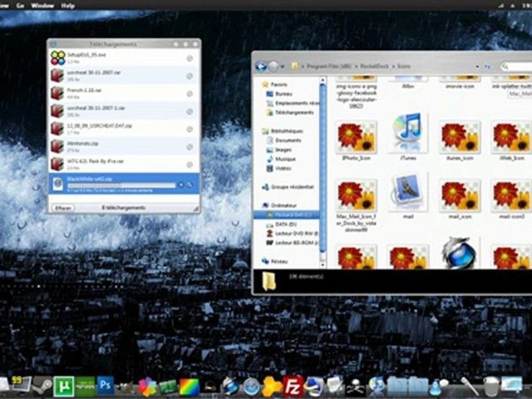Open the blue flask dock icon
Viewport: 532px width, 399px height.
pyautogui.click(x=436, y=386)
